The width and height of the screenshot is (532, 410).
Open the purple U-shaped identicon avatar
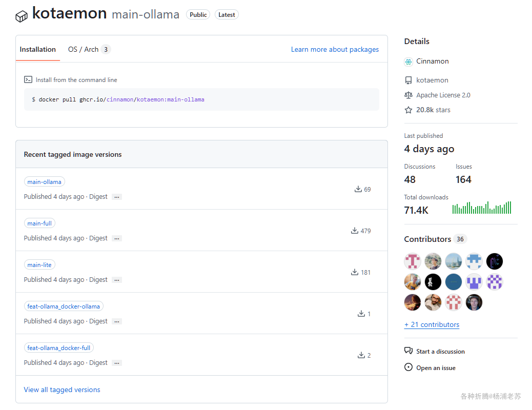coord(474,282)
